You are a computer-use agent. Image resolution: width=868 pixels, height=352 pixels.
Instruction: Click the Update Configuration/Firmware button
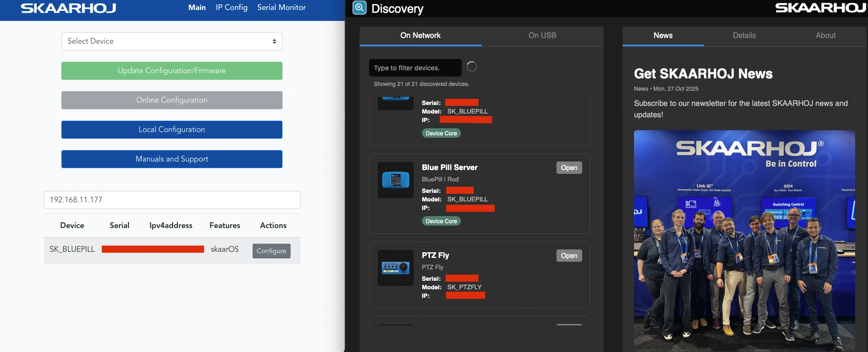(172, 71)
